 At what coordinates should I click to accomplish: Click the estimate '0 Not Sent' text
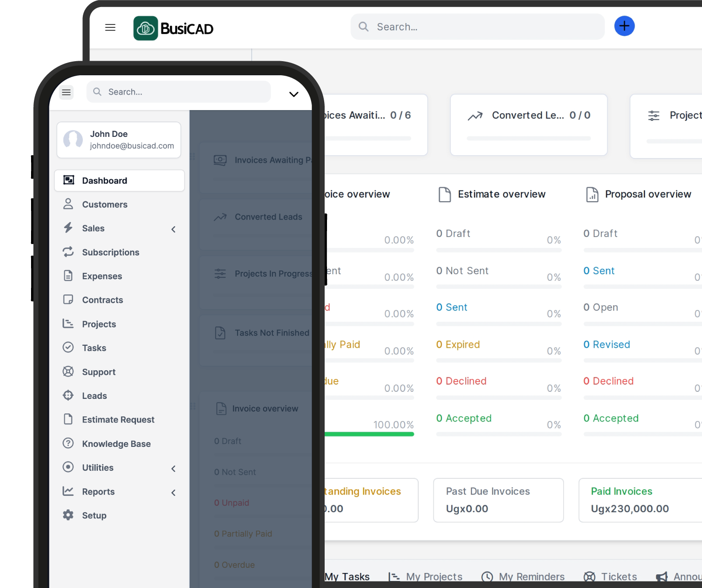pos(463,270)
